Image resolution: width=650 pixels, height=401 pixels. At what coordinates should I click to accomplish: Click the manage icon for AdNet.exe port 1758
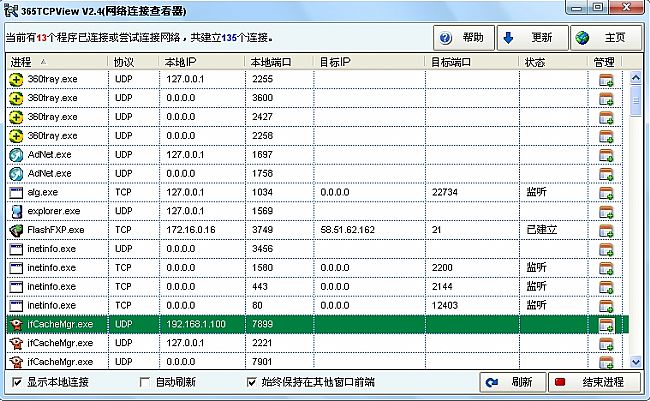606,174
